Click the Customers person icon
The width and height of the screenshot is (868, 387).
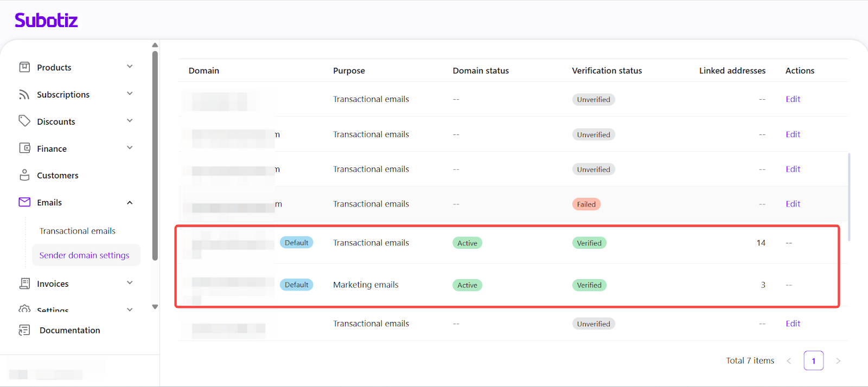coord(24,175)
